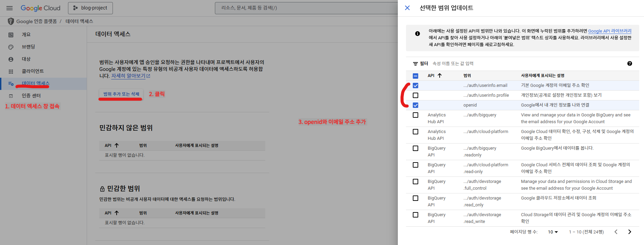
Task: Click the 범위 column header in panel
Action: pos(467,76)
